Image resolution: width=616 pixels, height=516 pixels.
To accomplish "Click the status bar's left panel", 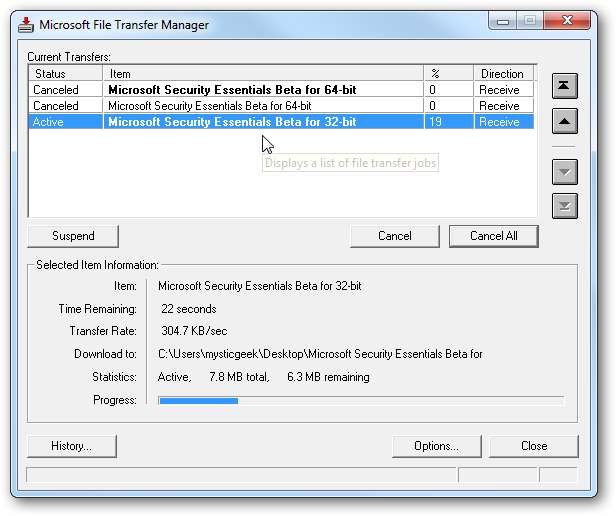I will coord(242,475).
